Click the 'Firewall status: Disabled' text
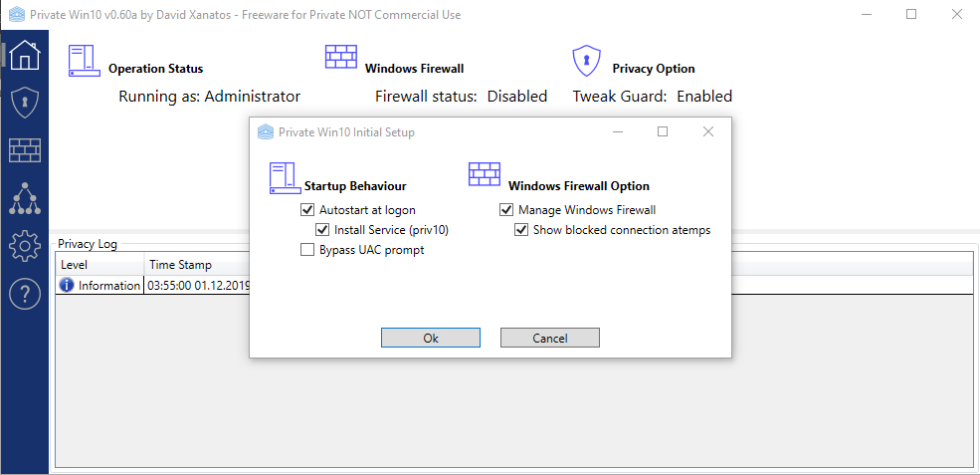 (461, 97)
